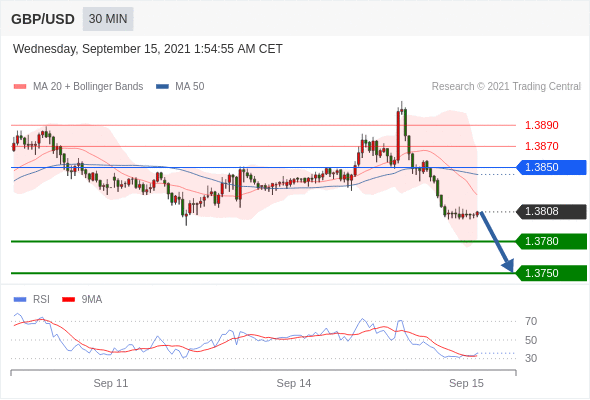
Task: Click the Sep 11 date axis label
Action: [x=111, y=383]
